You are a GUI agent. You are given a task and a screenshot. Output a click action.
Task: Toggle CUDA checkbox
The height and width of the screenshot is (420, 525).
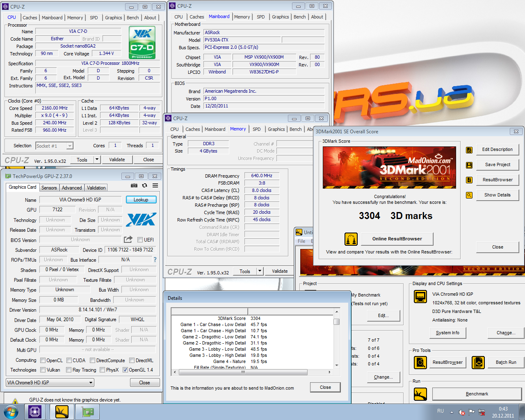[x=69, y=361]
